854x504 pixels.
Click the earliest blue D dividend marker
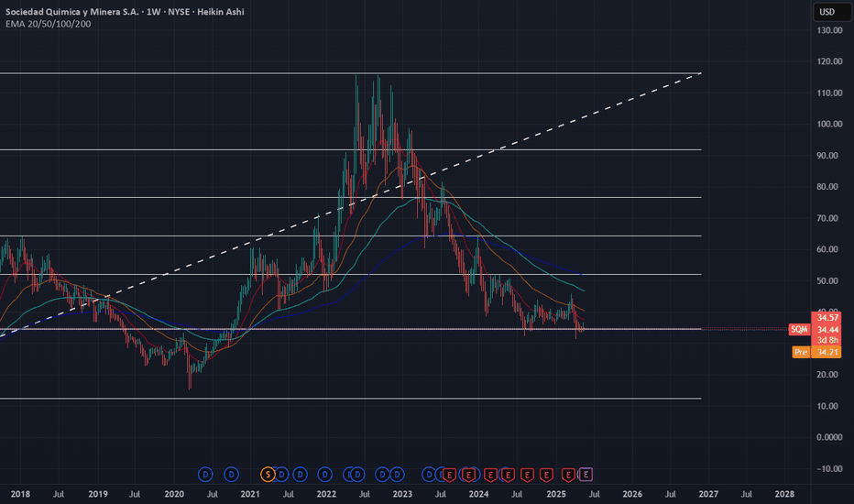[x=205, y=475]
